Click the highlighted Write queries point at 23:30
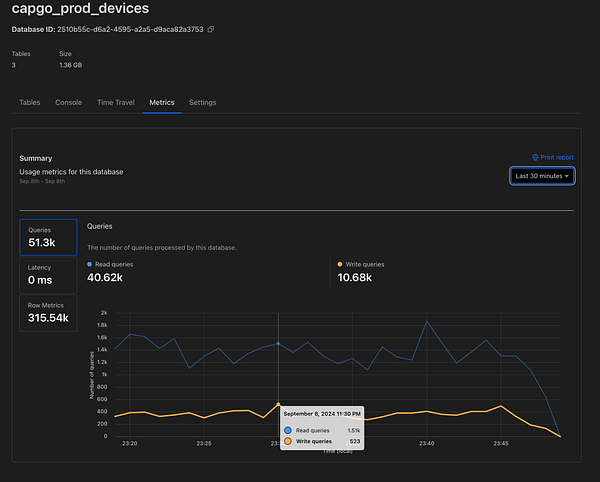Viewport: 600px width, 482px height. coord(278,404)
